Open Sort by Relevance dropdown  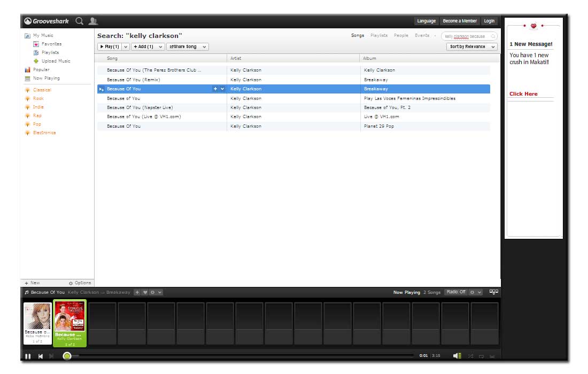(x=472, y=47)
